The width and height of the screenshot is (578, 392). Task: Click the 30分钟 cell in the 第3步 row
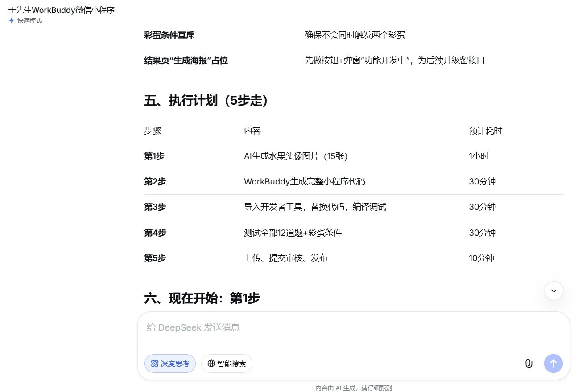click(x=482, y=207)
